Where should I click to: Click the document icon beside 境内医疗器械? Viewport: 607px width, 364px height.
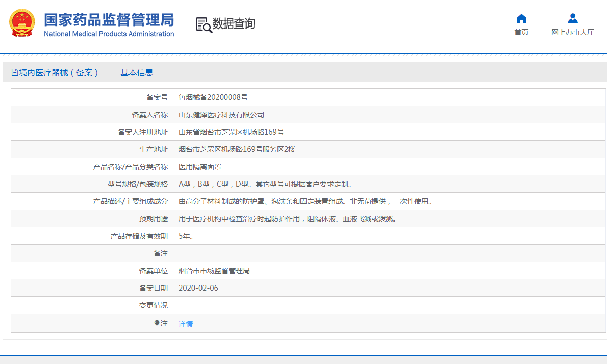[15, 72]
